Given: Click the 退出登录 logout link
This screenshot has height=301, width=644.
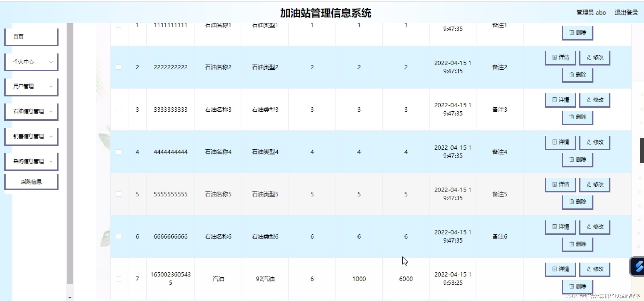Looking at the screenshot, I should [x=626, y=13].
